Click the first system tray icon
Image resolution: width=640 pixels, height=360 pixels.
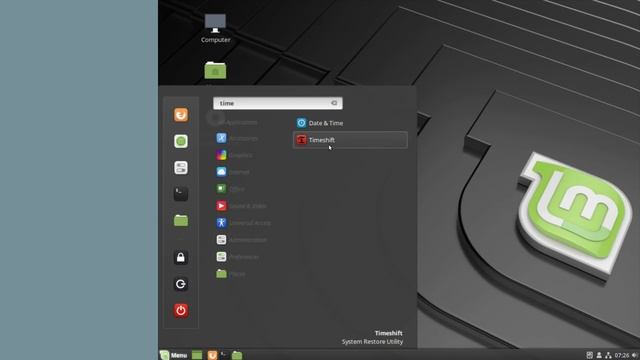tap(589, 356)
